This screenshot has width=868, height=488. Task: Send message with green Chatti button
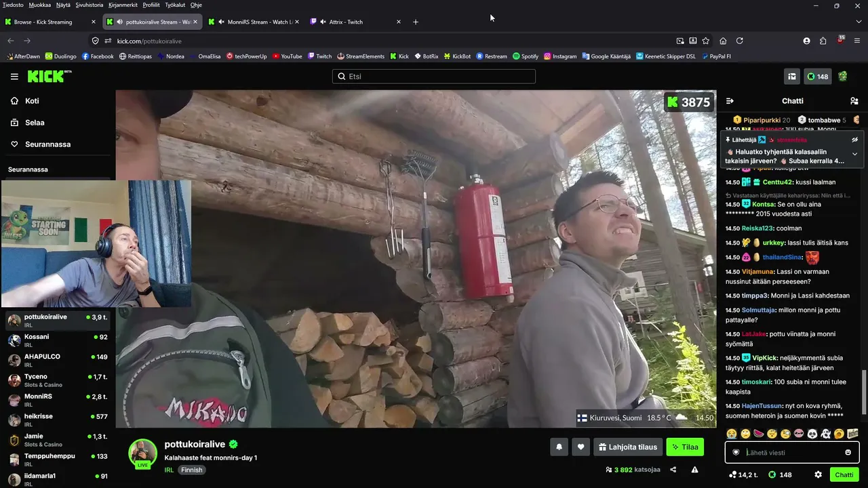pos(844,475)
